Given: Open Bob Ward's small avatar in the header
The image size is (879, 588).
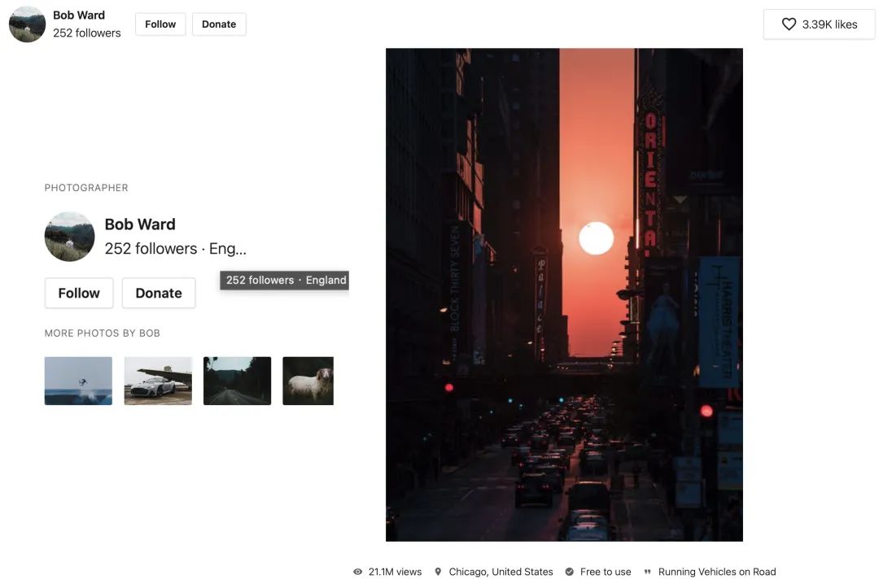Looking at the screenshot, I should pyautogui.click(x=27, y=24).
